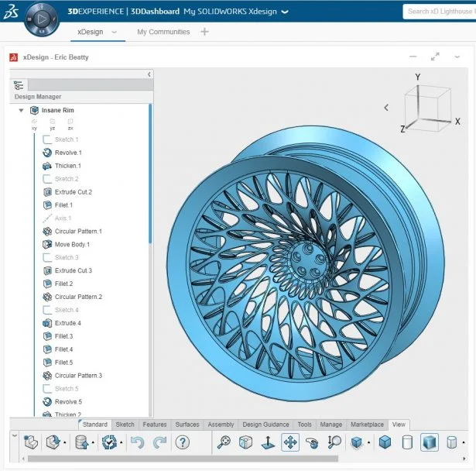Open the xDesign tab dropdown arrow
The image size is (476, 471).
pyautogui.click(x=115, y=33)
